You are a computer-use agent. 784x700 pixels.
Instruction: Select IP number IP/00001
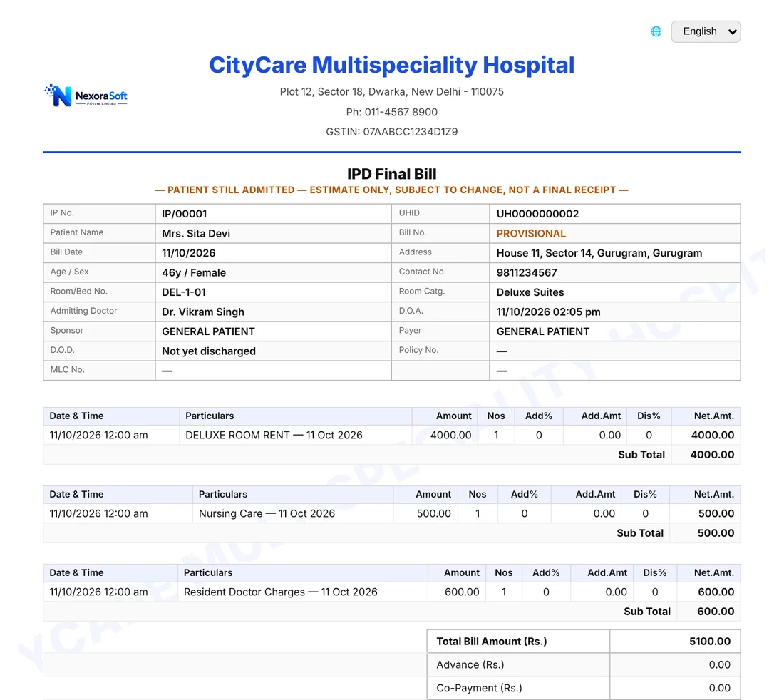[x=184, y=214]
